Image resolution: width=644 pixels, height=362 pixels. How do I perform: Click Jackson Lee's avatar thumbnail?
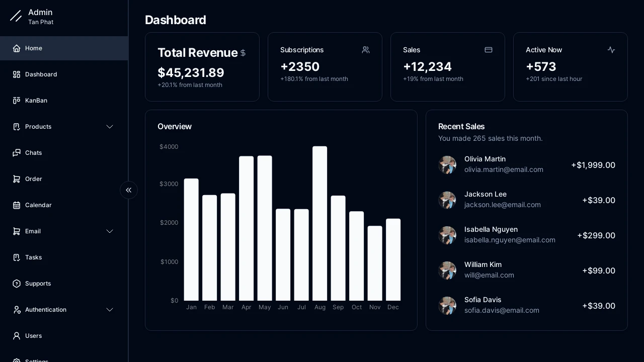coord(447,200)
